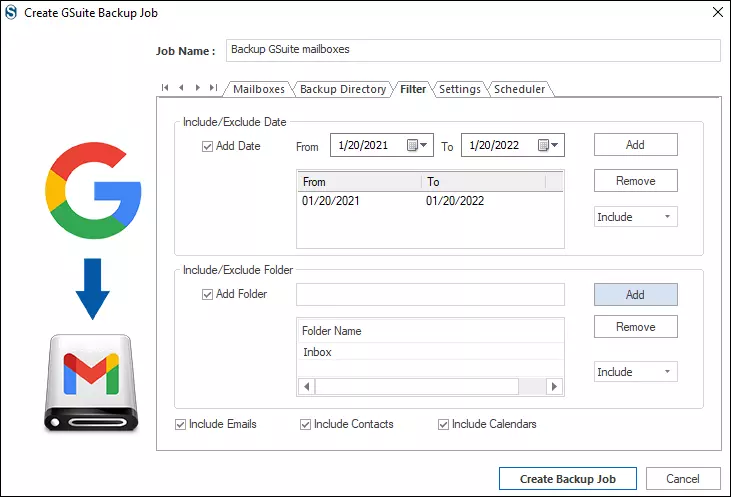Open the Scheduler tab

pyautogui.click(x=519, y=89)
